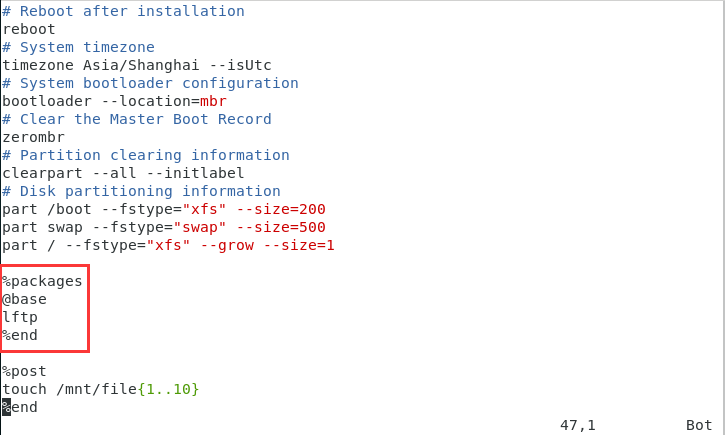Click the "--size=500" value
The image size is (725, 435).
[x=290, y=227]
